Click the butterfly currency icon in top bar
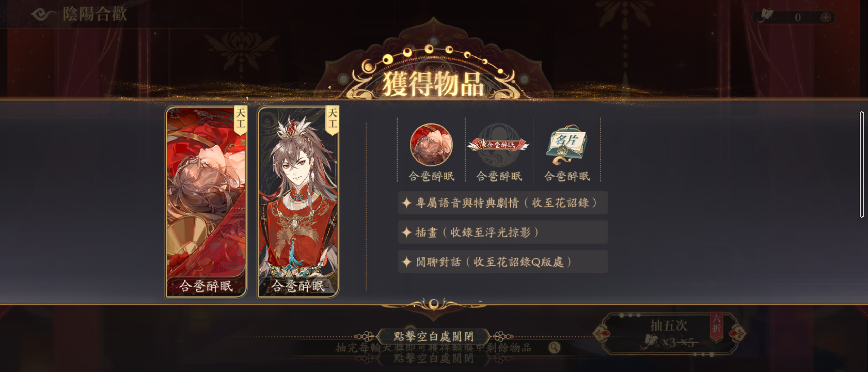 [765, 16]
